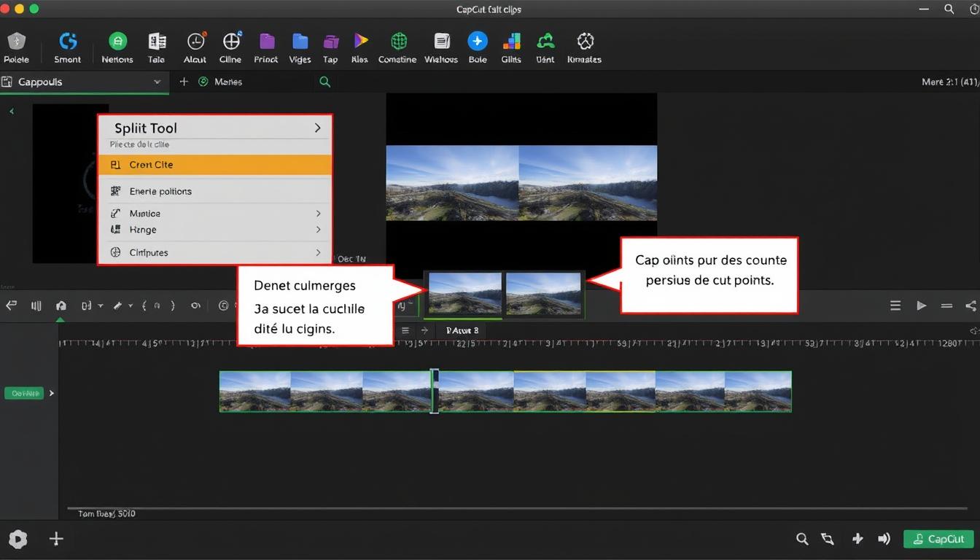Mute audio using the bottom-right sound control
Screen dimensions: 980x560
click(x=884, y=539)
